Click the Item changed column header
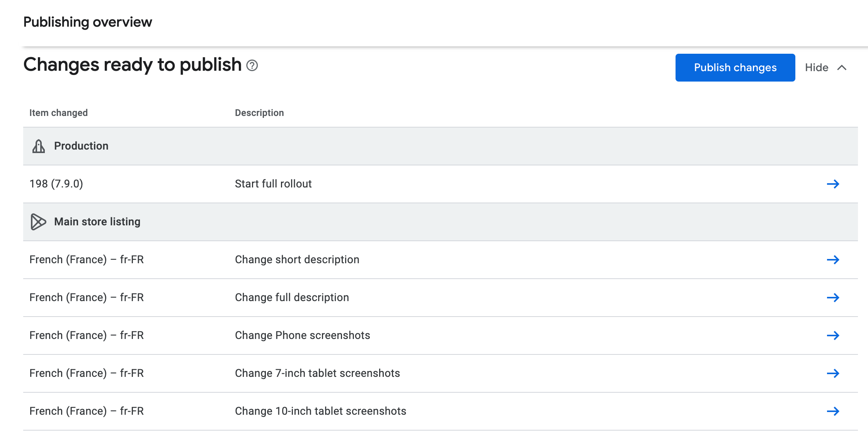This screenshot has height=436, width=868. (x=58, y=113)
